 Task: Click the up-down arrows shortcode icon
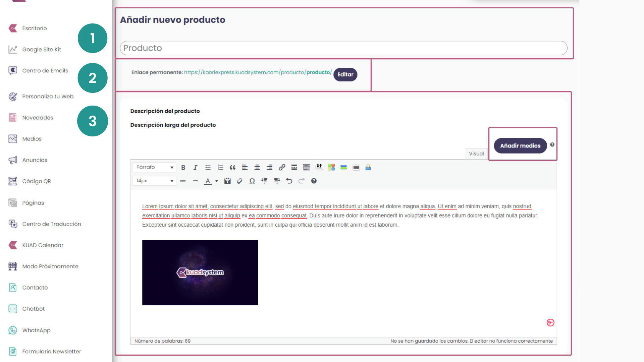[x=319, y=167]
